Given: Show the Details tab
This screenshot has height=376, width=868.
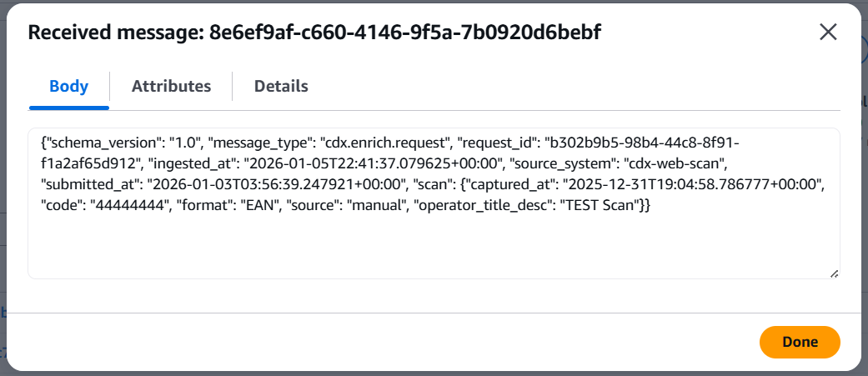Looking at the screenshot, I should (x=281, y=86).
